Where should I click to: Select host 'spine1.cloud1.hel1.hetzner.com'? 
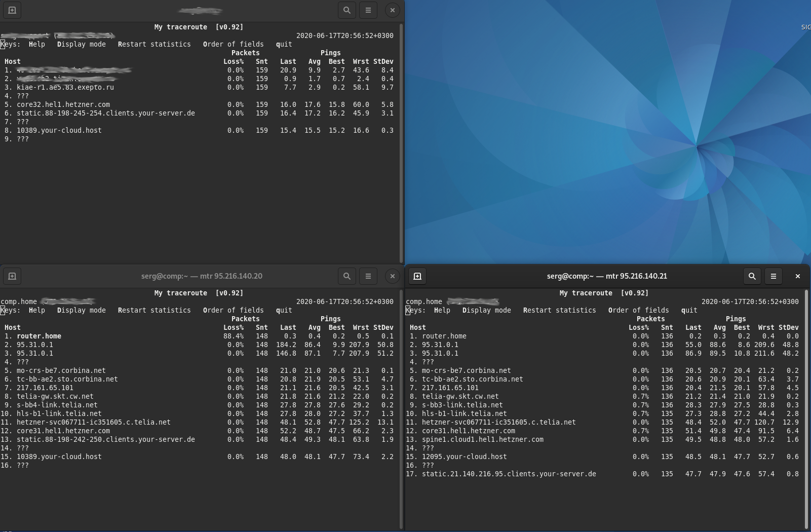[x=483, y=439]
